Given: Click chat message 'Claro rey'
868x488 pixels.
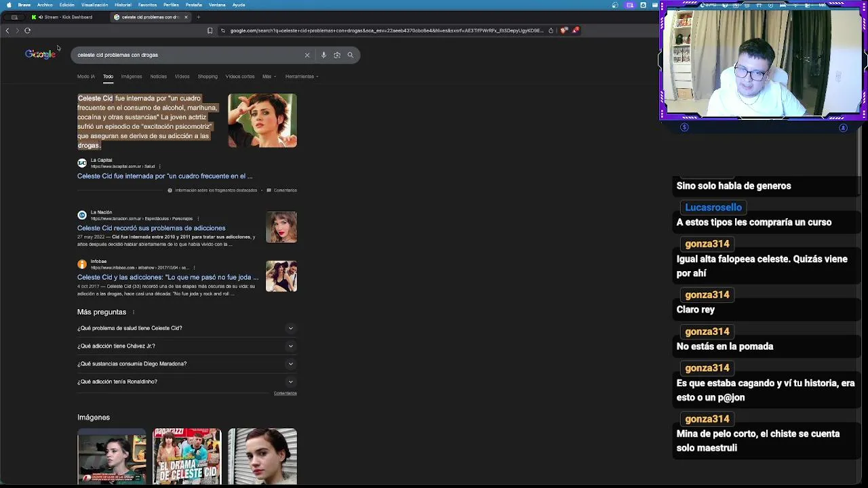Looking at the screenshot, I should tap(696, 310).
